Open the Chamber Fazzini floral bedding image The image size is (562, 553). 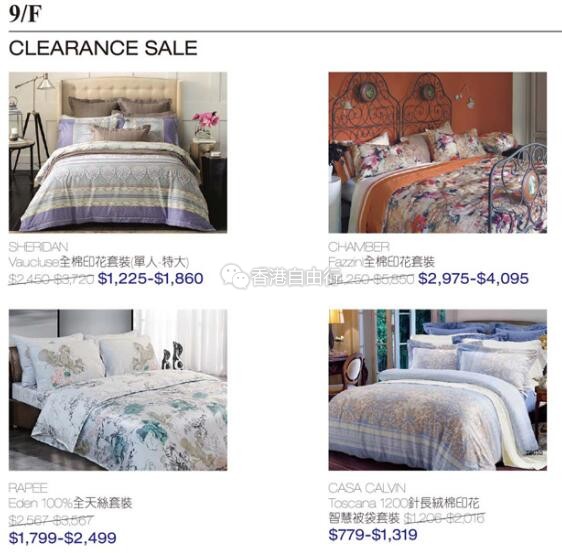[x=438, y=152]
